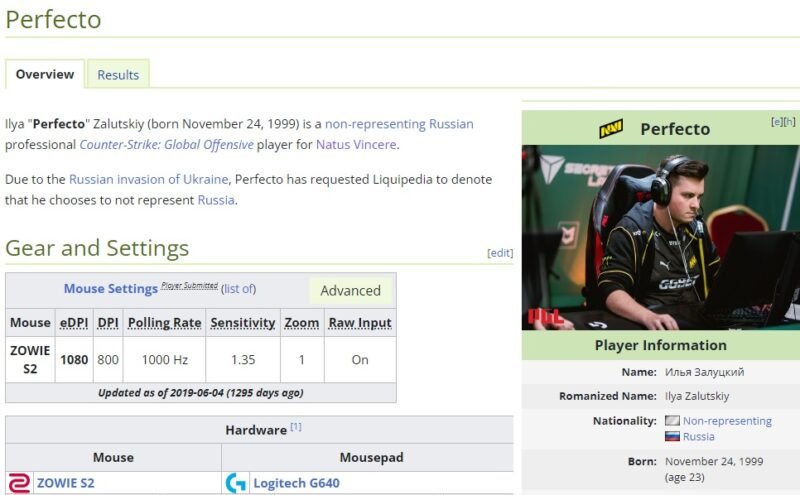
Task: Switch to the Overview tab
Action: click(x=45, y=74)
